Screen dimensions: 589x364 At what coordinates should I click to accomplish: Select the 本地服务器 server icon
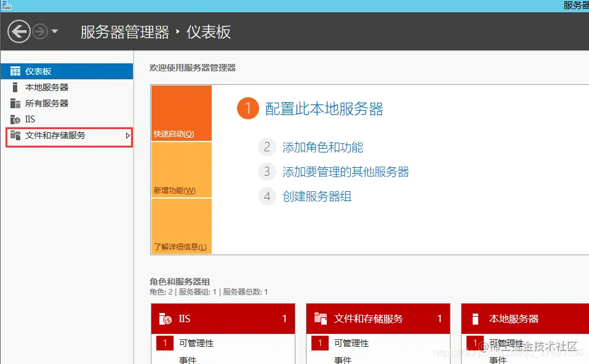15,87
